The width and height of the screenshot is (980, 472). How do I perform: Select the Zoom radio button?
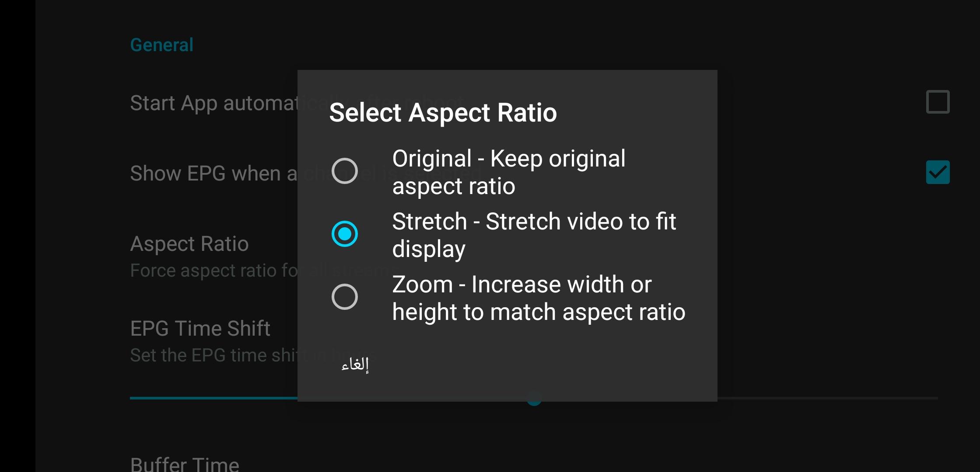tap(345, 297)
